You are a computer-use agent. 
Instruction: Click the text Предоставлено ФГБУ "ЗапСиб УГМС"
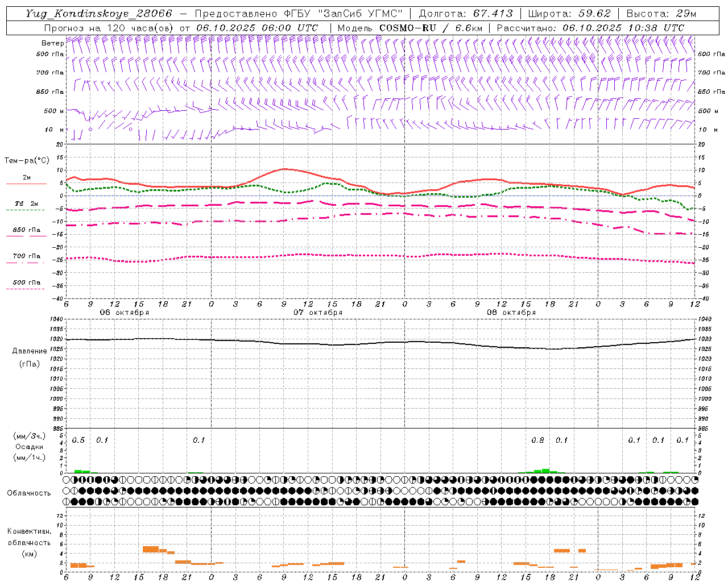coord(299,14)
